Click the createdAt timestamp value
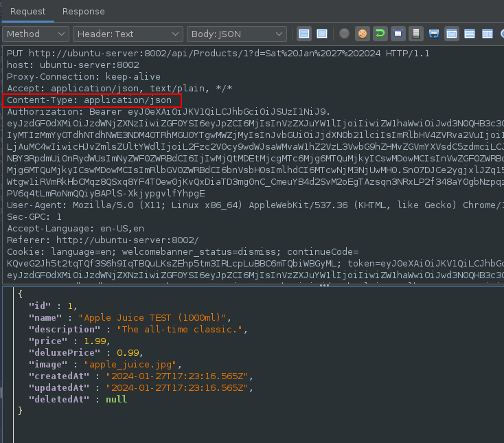The width and height of the screenshot is (504, 443). click(176, 376)
